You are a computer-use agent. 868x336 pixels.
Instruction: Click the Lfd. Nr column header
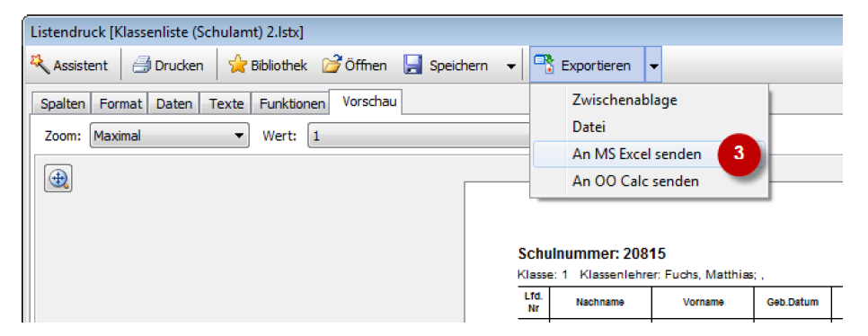click(533, 302)
